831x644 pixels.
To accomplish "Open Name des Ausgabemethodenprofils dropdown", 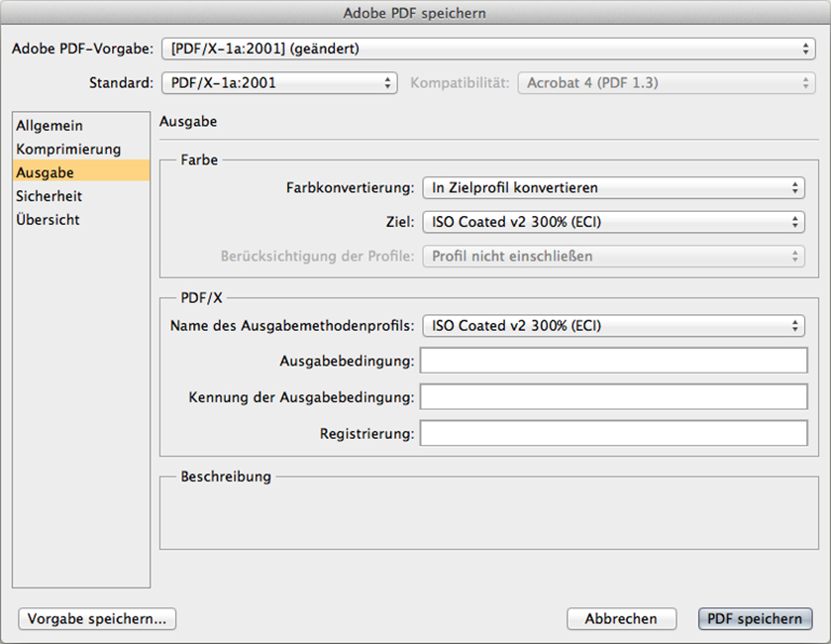I will [613, 325].
